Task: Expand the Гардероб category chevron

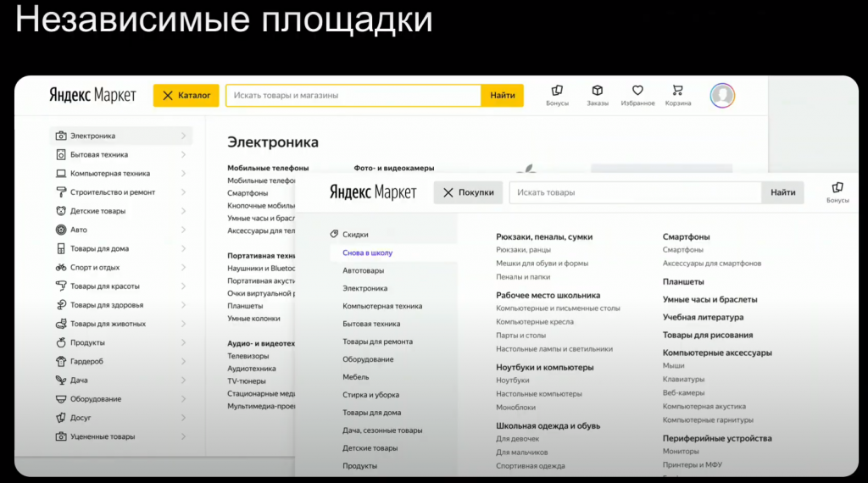Action: [x=183, y=361]
